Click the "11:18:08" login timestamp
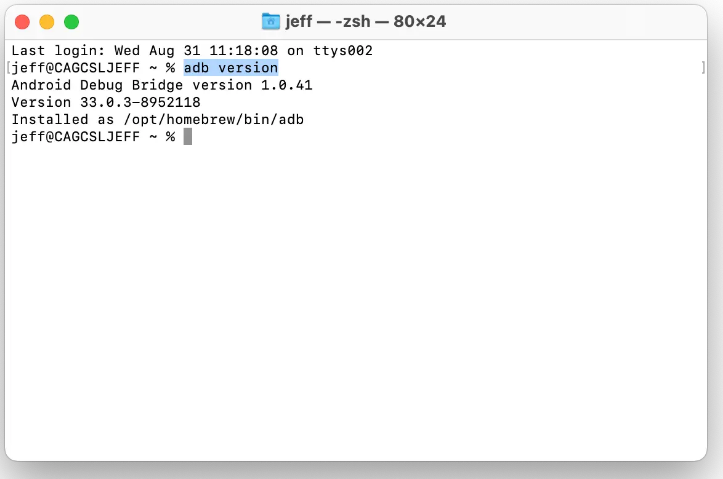Viewport: 723px width, 479px height. (244, 50)
